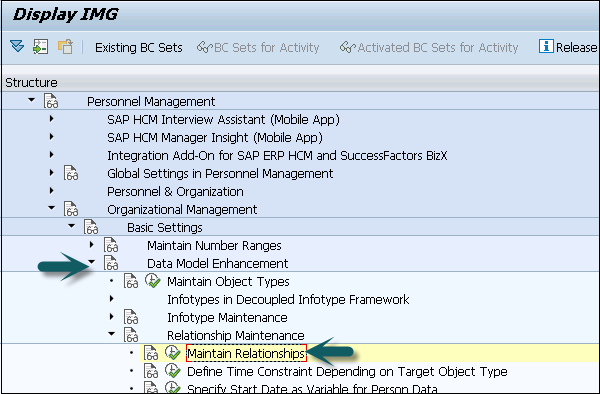Image resolution: width=600 pixels, height=394 pixels.
Task: Click the blue info icon beside Release
Action: coord(546,46)
